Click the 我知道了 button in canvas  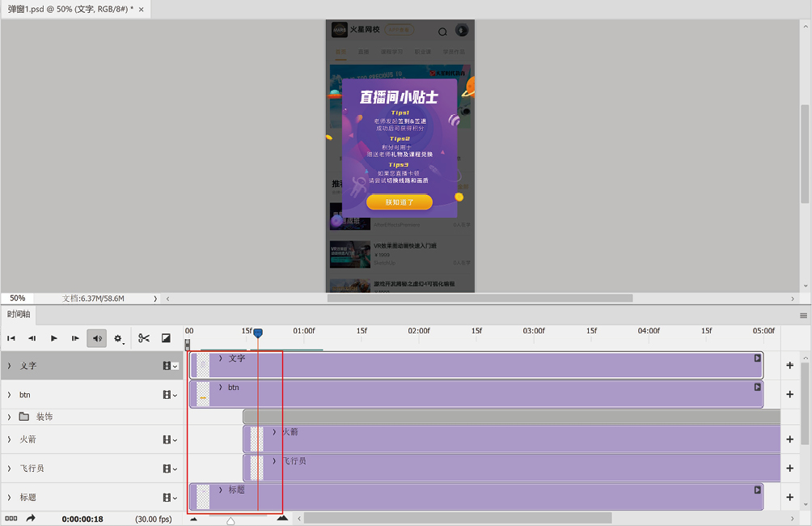pos(400,202)
